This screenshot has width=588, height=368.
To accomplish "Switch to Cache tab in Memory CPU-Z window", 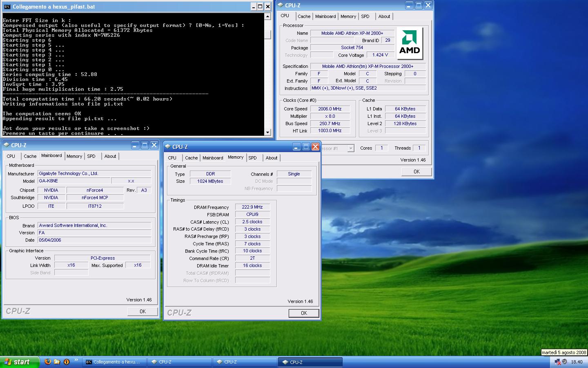I will pos(191,158).
